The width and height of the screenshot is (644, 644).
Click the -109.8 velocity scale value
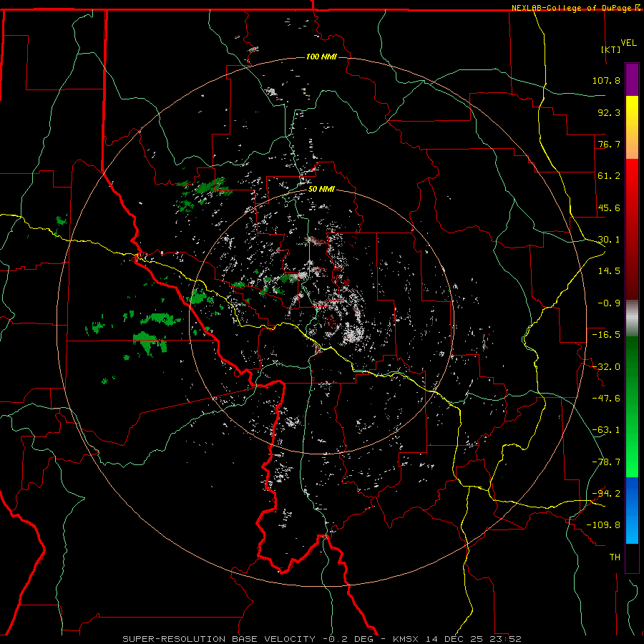[x=603, y=525]
